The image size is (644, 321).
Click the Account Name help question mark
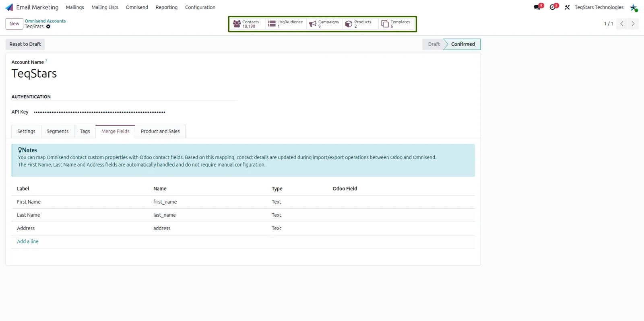pos(46,61)
